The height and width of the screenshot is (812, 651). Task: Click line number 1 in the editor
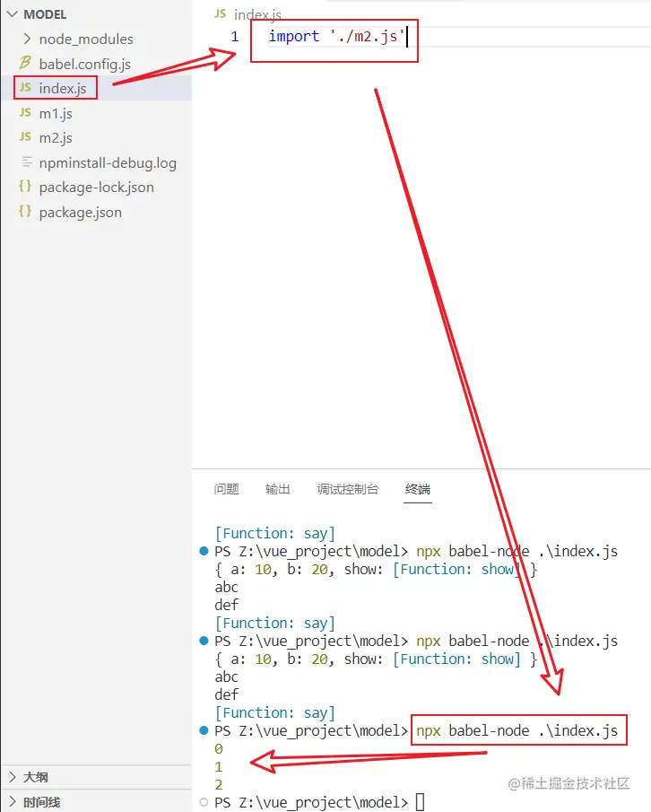tap(235, 37)
